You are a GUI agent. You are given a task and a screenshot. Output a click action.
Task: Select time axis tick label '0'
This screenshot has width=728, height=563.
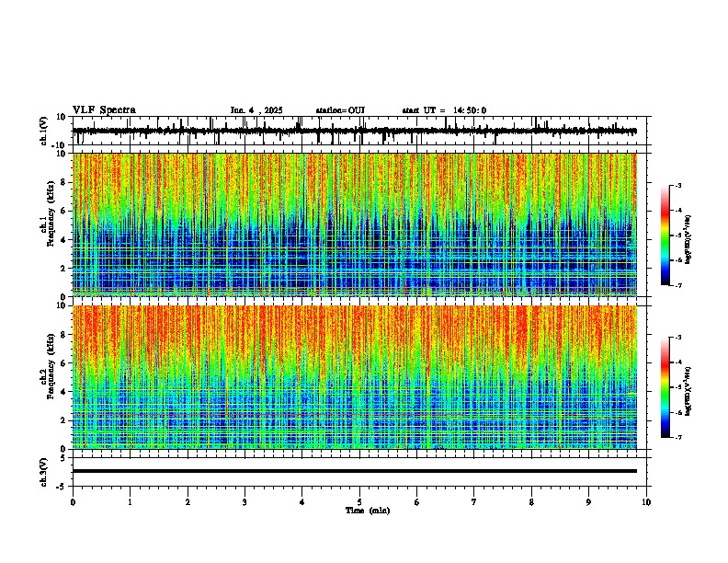coord(73,502)
